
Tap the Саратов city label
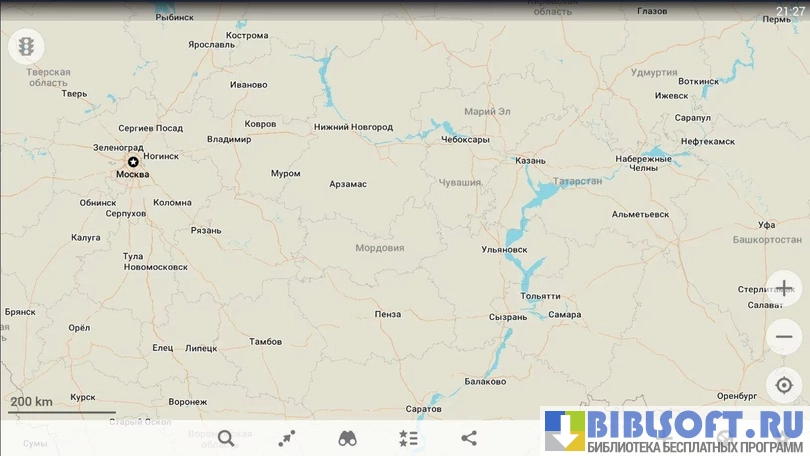[x=424, y=409]
